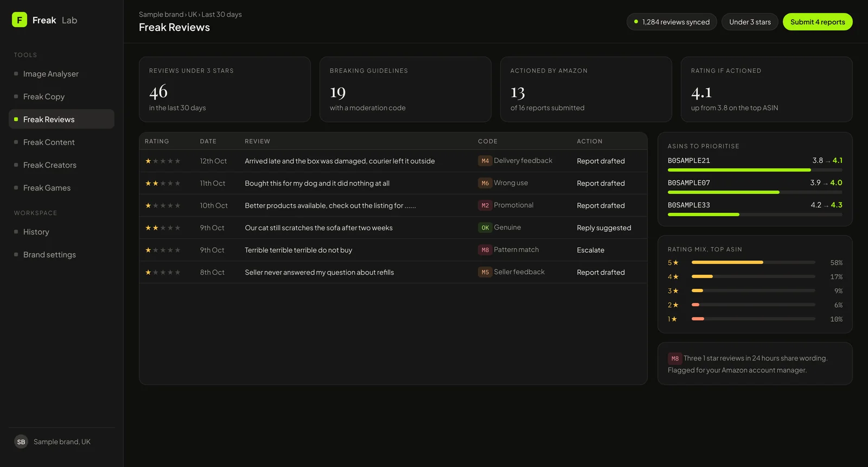Click the DATE column header
Image resolution: width=868 pixels, height=467 pixels.
coord(208,141)
